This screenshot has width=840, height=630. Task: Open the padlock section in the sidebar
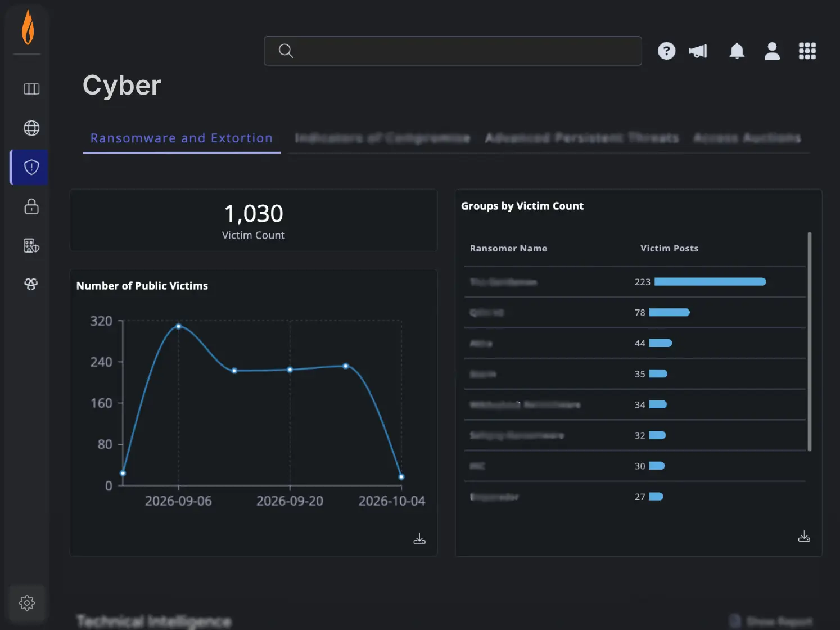31,206
